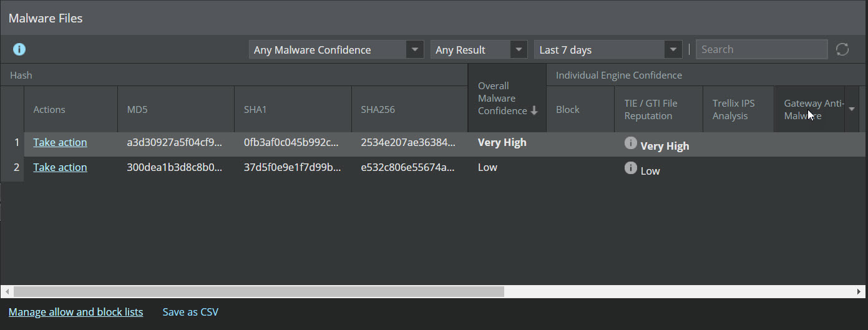Screen dimensions: 868x330
Task: Click into the Search field
Action: [x=761, y=49]
